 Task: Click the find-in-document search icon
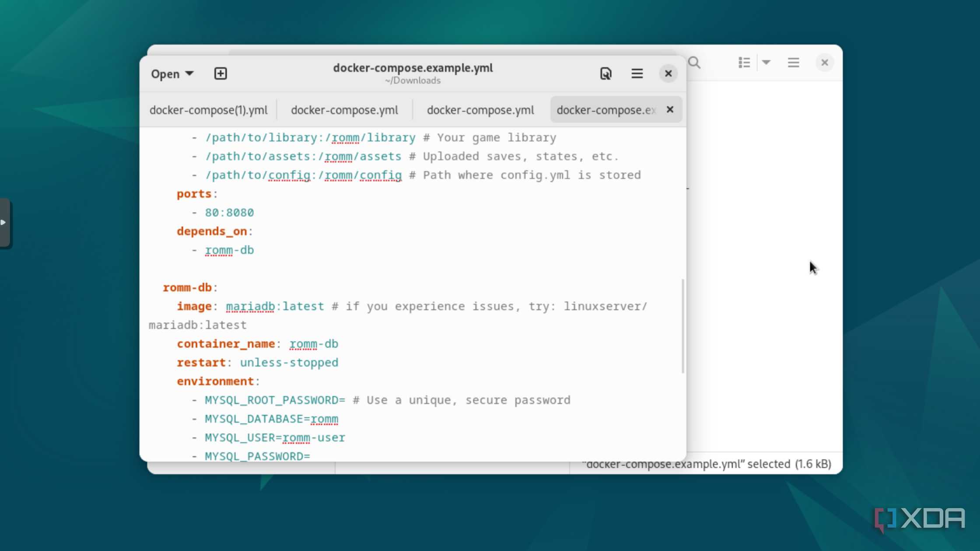point(605,73)
